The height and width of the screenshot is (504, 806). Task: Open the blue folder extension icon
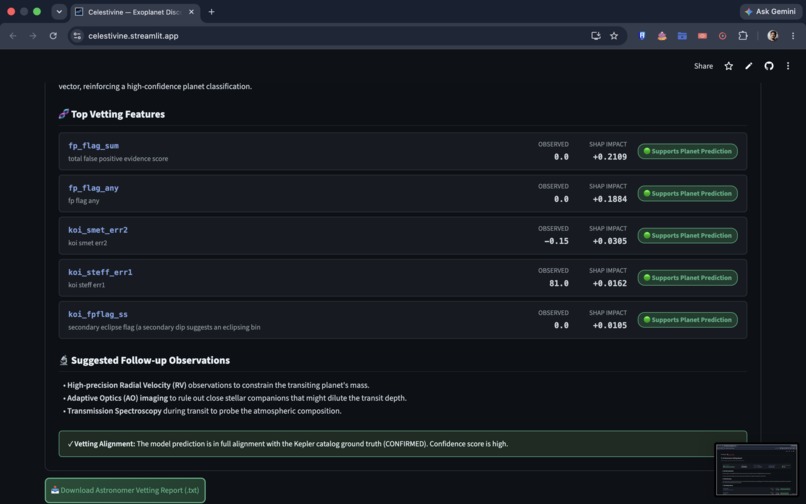pyautogui.click(x=682, y=36)
